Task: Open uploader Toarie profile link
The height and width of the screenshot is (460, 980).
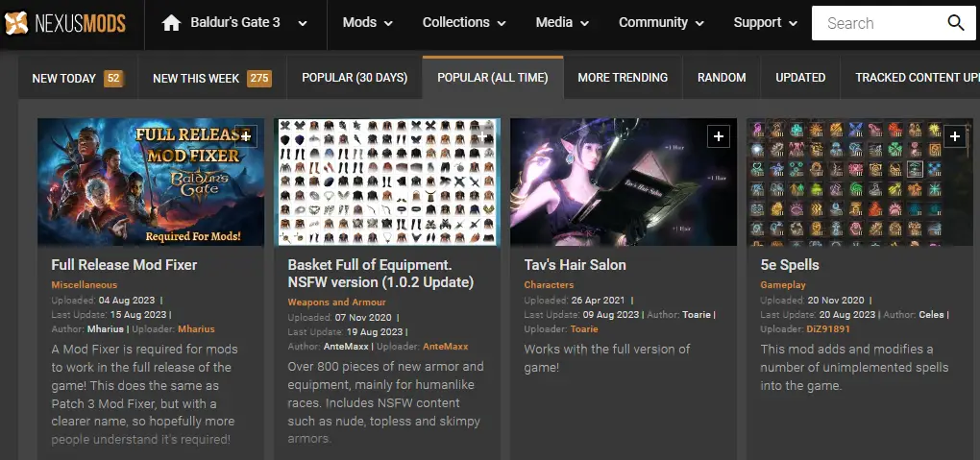Action: point(584,329)
